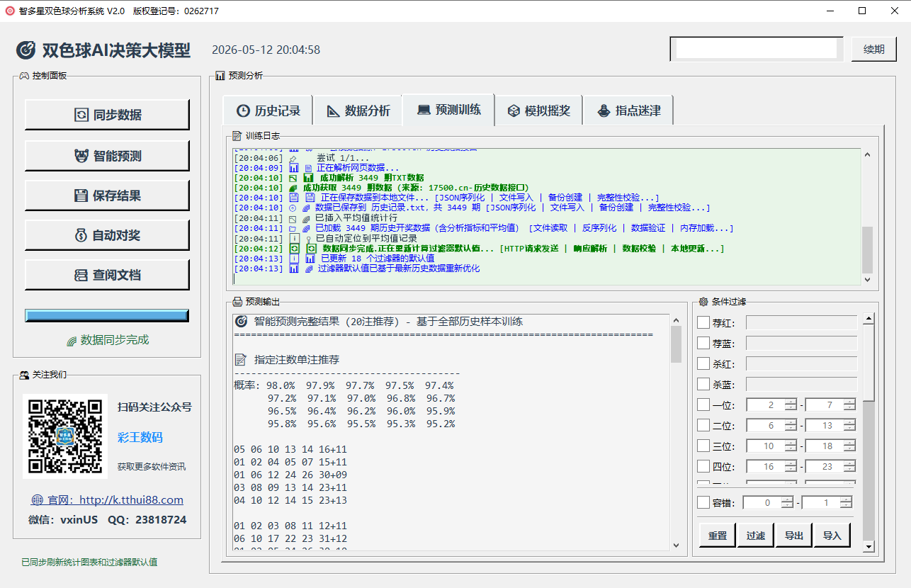The image size is (911, 588).
Task: Click the note icon before 指定注数单注推荐
Action: click(x=241, y=360)
